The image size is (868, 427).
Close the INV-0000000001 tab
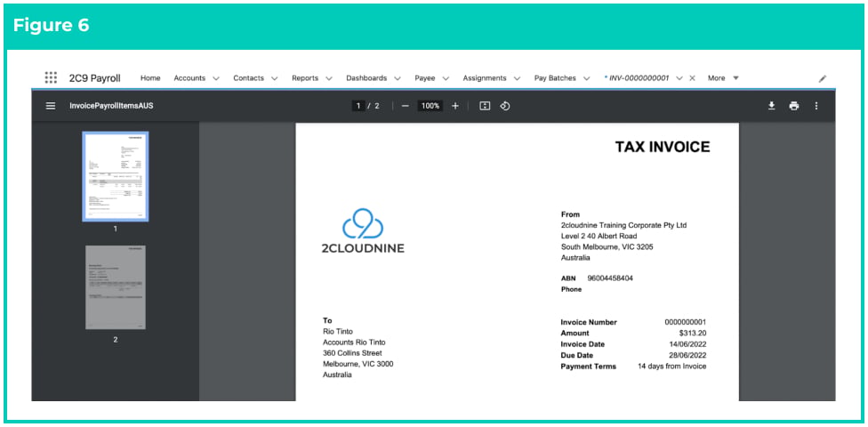[692, 78]
